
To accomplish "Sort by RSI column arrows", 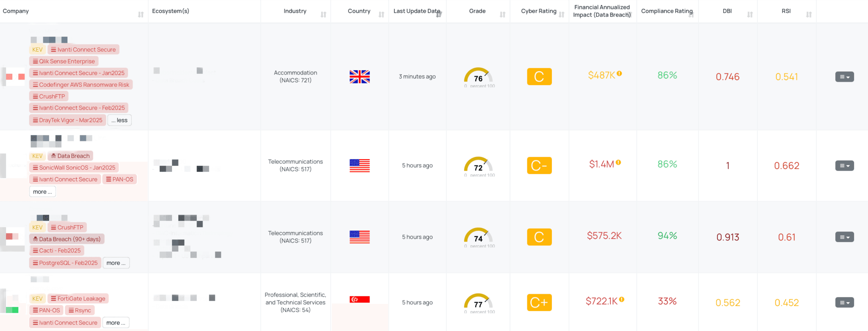I will click(x=809, y=15).
